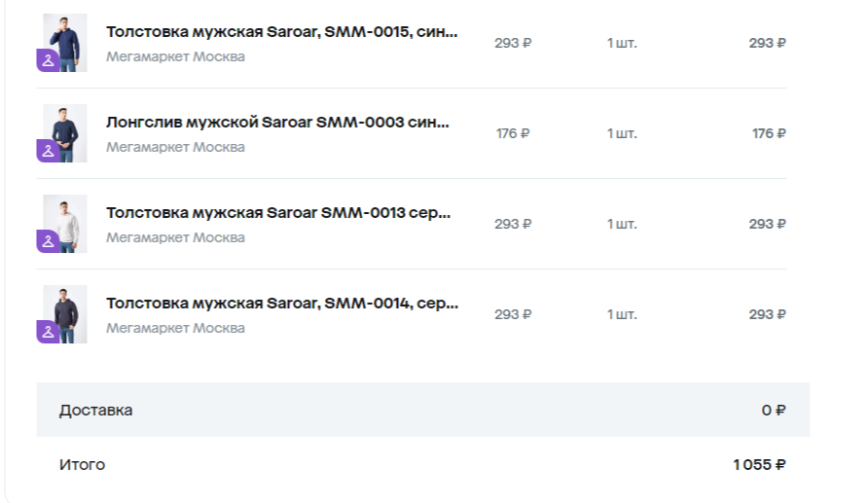Click Мегамаркет Москва seller under the SMM-0014 item
The height and width of the screenshot is (503, 868).
tap(175, 328)
